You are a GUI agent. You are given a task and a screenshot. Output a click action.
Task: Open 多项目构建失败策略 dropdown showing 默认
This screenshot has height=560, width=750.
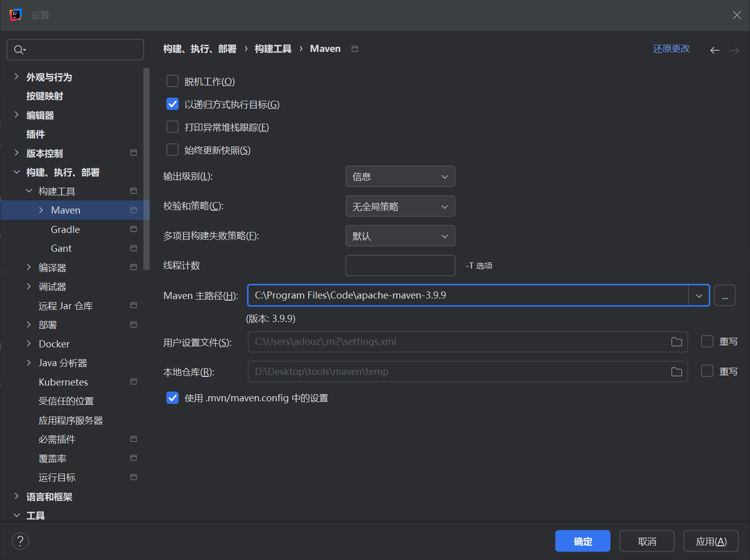click(400, 236)
